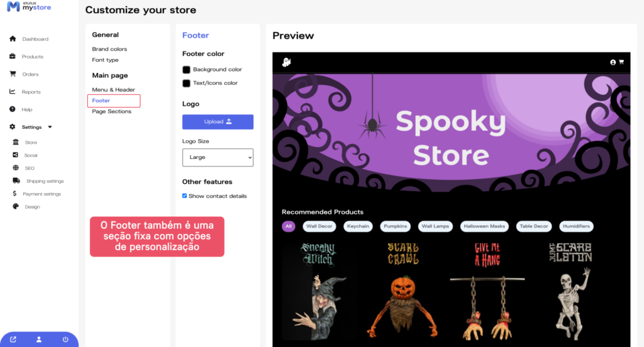644x347 pixels.
Task: Open Brand colors settings
Action: (x=109, y=49)
